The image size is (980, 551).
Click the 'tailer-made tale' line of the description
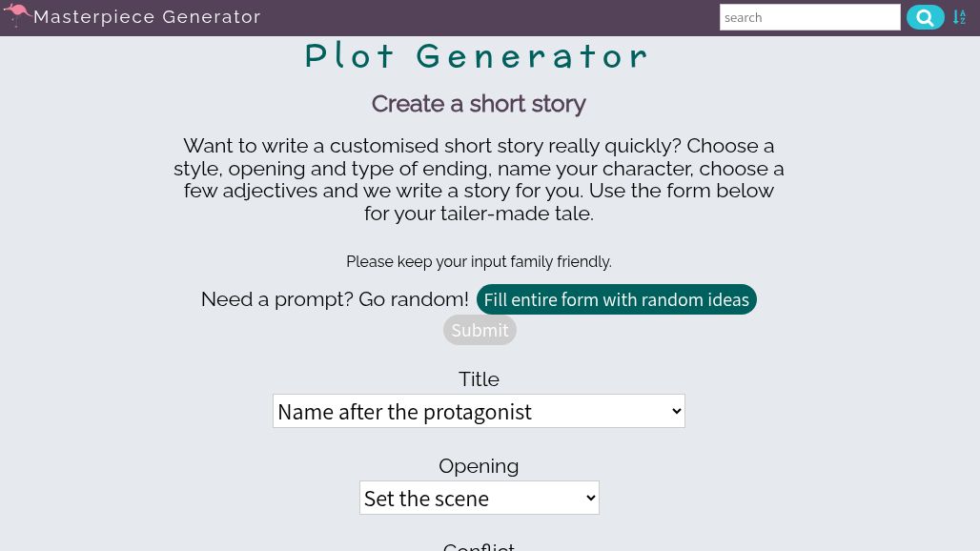[x=479, y=214]
